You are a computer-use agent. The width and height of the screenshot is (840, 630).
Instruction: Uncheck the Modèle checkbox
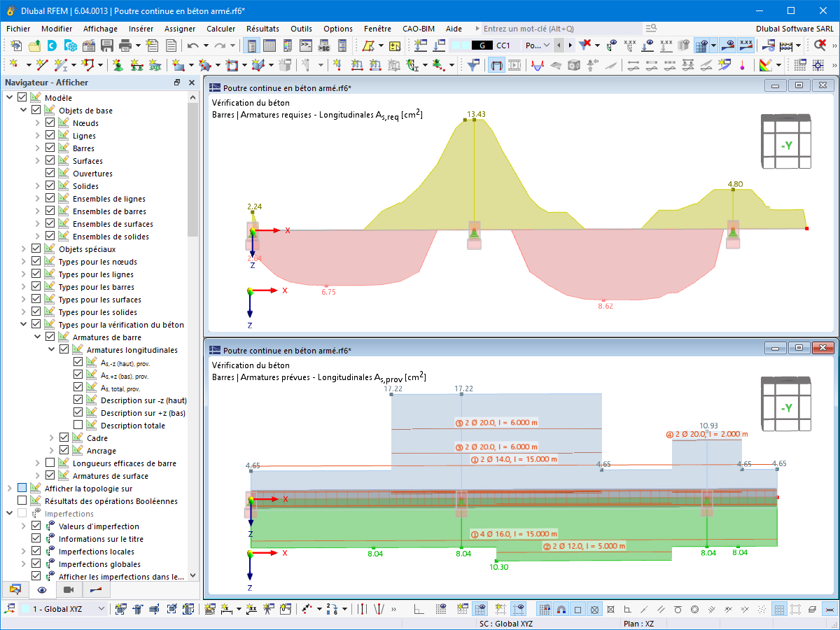point(22,98)
